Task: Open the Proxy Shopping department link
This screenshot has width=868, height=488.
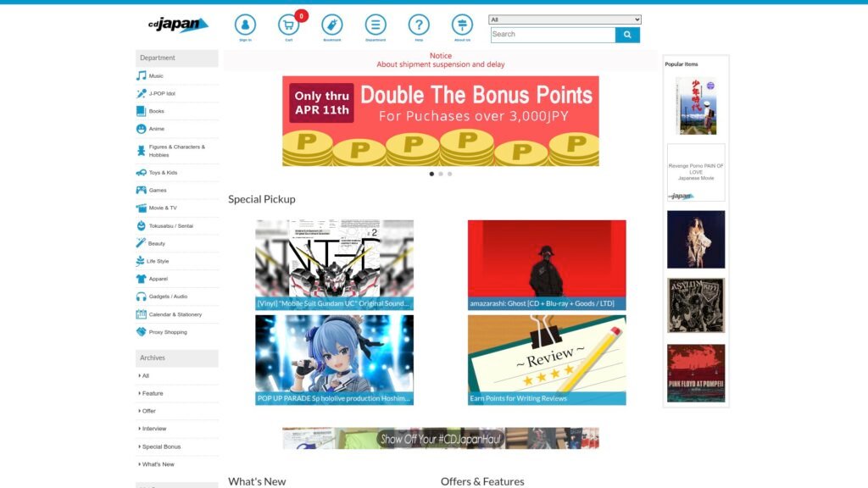Action: [168, 332]
